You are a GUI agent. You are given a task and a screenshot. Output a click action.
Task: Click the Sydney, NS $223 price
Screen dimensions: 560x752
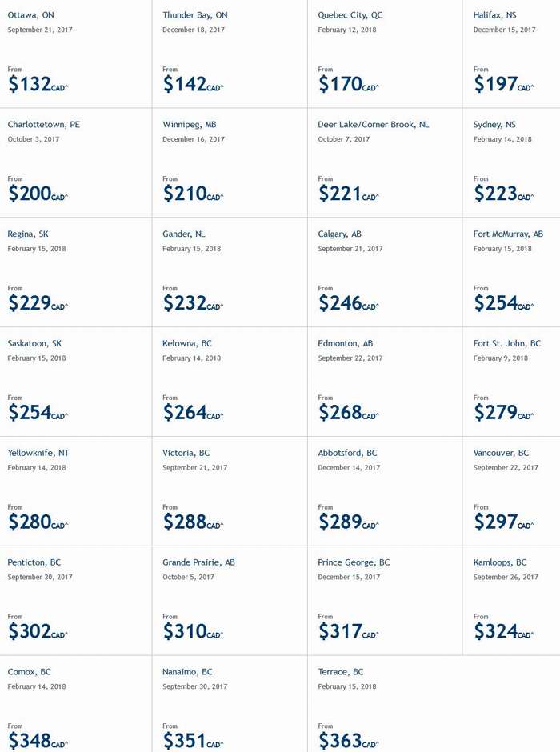(503, 194)
